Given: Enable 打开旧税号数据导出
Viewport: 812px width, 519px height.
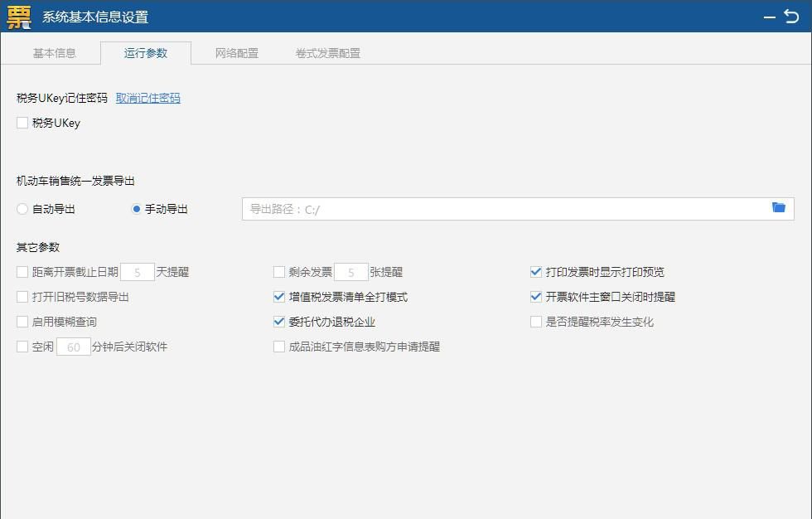Looking at the screenshot, I should tap(22, 297).
